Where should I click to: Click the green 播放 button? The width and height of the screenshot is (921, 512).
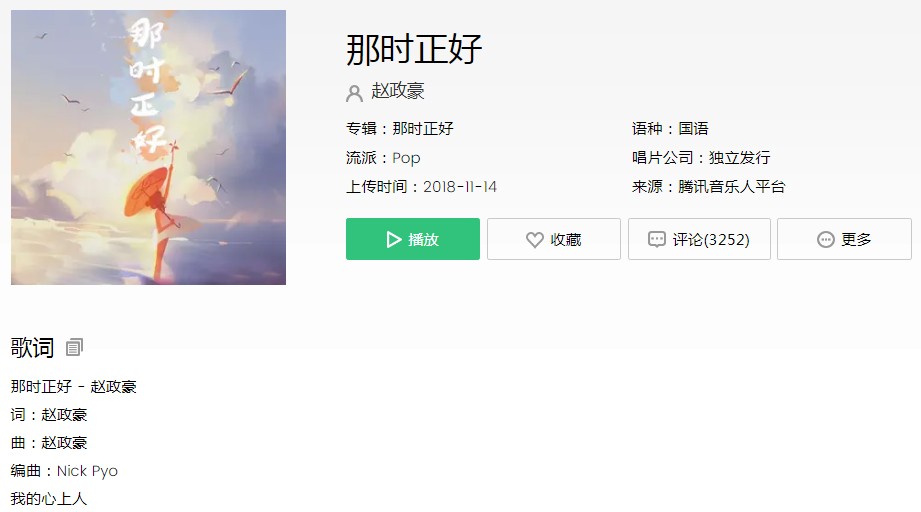413,239
